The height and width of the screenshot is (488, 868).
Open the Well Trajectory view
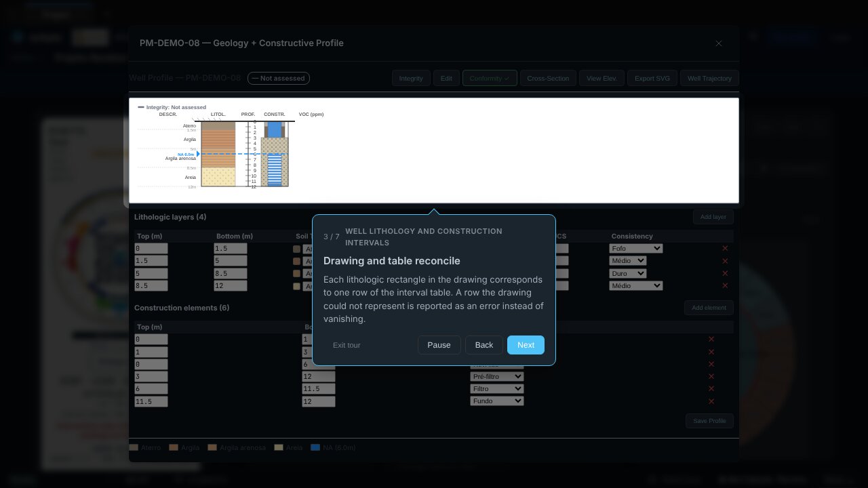pyautogui.click(x=709, y=79)
